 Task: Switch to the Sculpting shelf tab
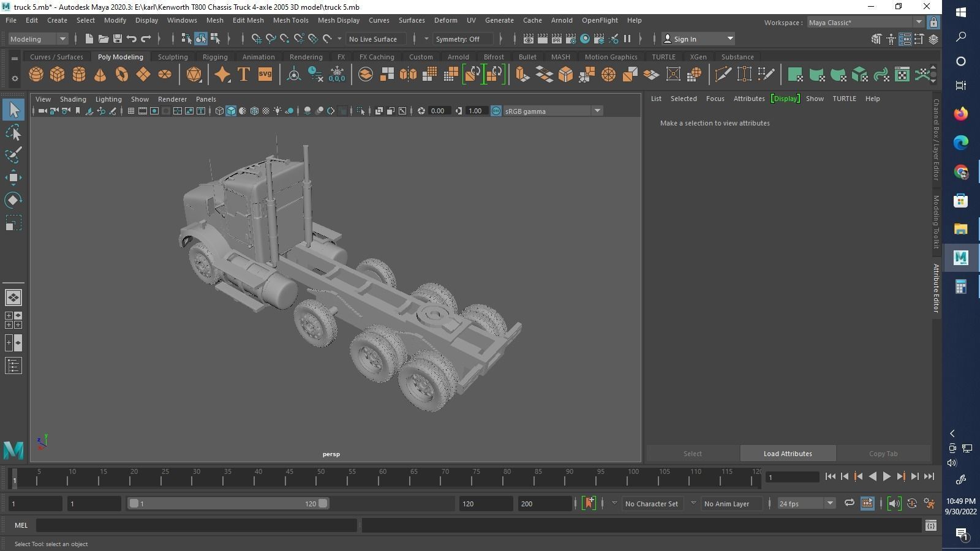click(173, 57)
